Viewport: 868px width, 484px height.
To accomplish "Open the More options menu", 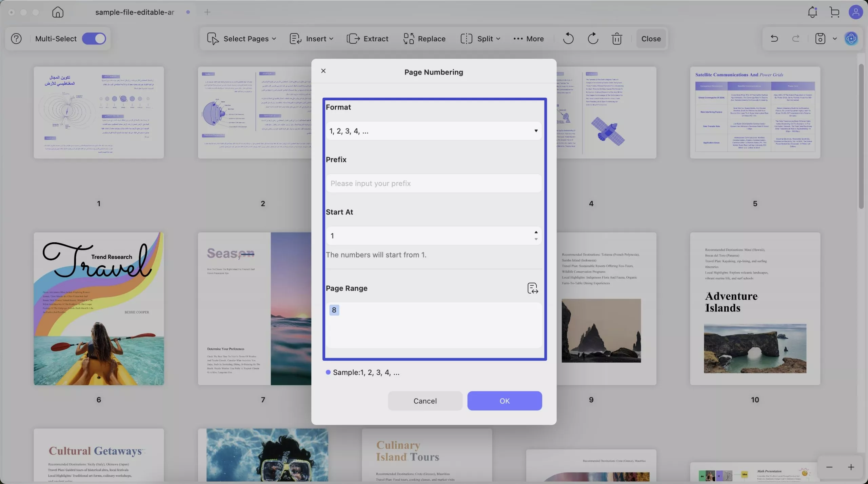I will (x=529, y=39).
